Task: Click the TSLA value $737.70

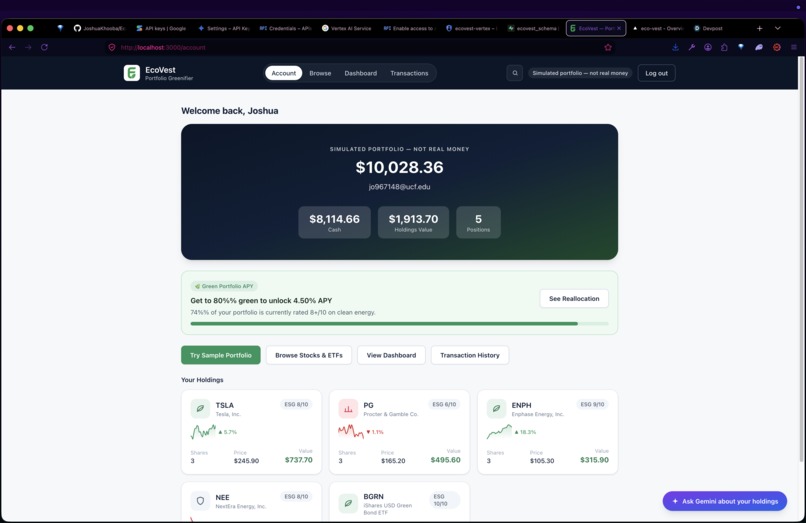Action: (x=299, y=460)
